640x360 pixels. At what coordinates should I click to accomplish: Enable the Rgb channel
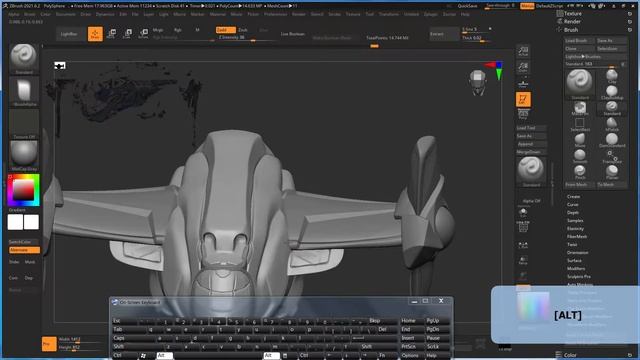pyautogui.click(x=178, y=30)
